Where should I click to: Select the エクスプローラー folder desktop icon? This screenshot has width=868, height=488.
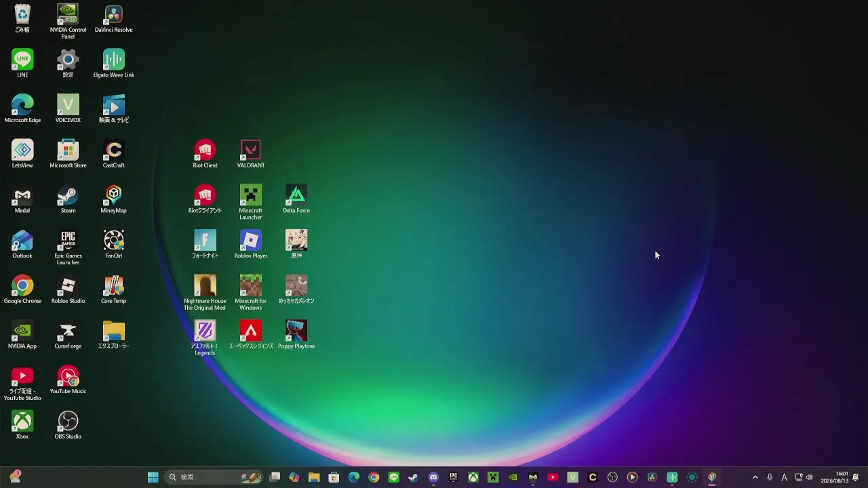tap(113, 335)
